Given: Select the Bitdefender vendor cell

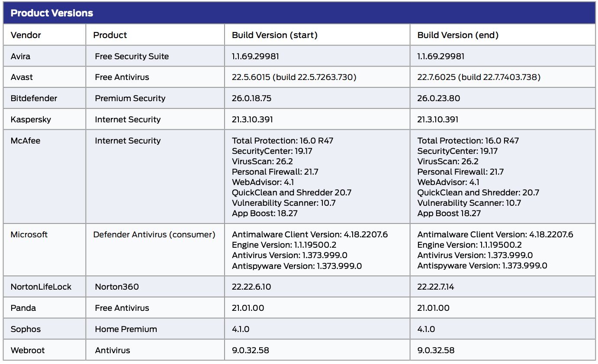Looking at the screenshot, I should tap(34, 98).
